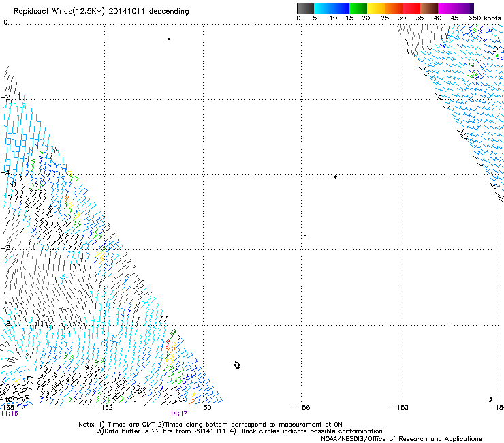The width and height of the screenshot is (504, 443).
Task: Click legend scale label '30'
Action: pos(402,18)
